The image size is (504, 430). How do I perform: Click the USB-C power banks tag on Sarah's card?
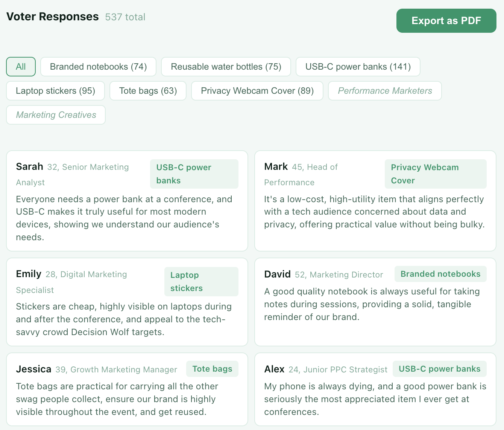pos(194,174)
